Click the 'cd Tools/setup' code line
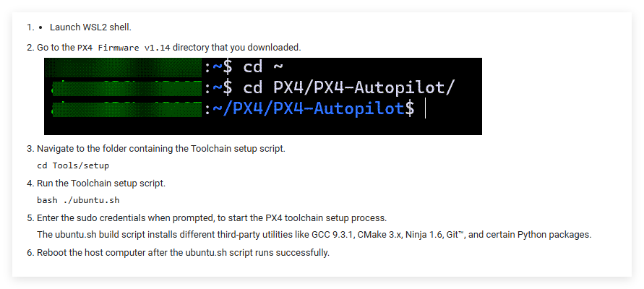Screen dimensions: 644x289 [x=73, y=165]
